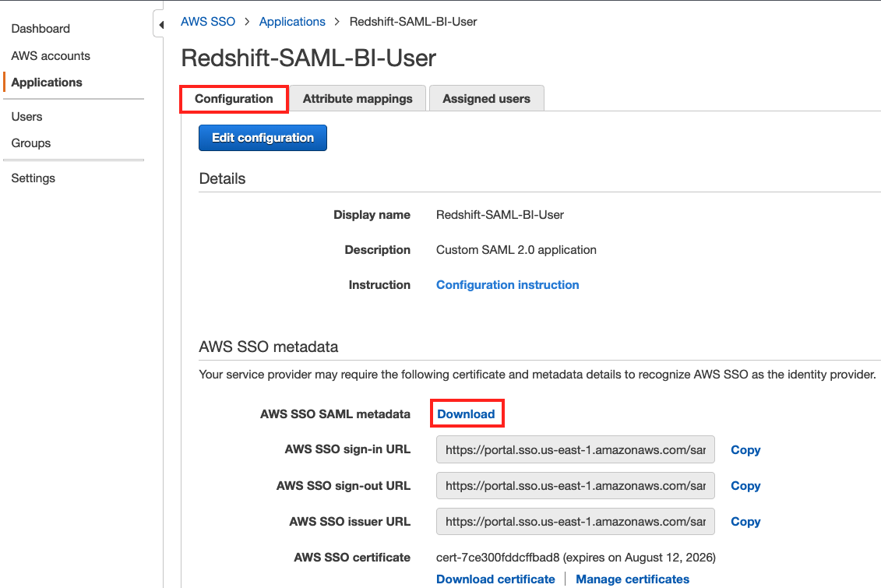Copy the AWS SSO sign-out URL
The height and width of the screenshot is (588, 881).
pyautogui.click(x=745, y=486)
